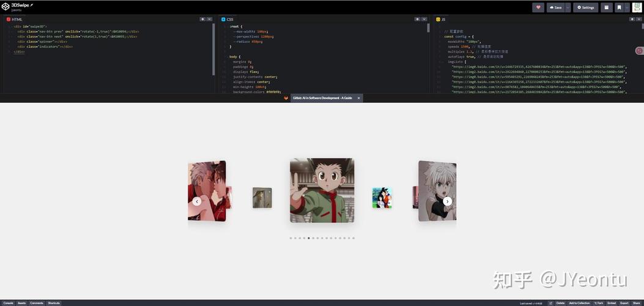Open user profile avatar menu
This screenshot has height=306, width=644.
pyautogui.click(x=637, y=7)
